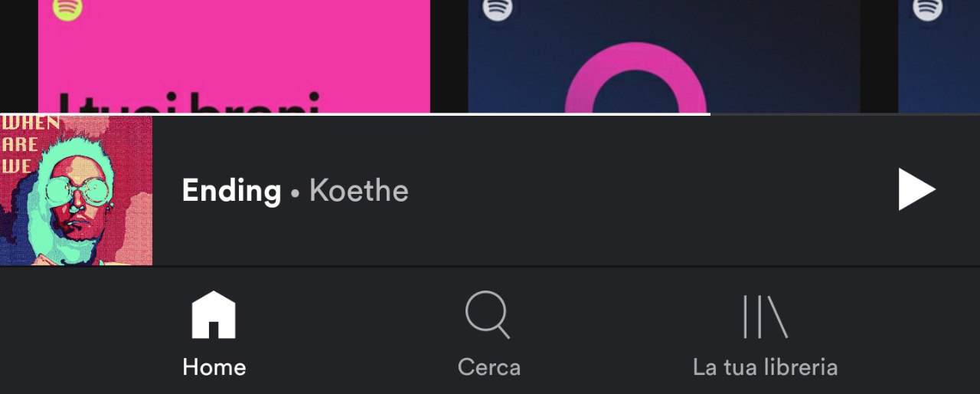Tap the When Are We album artwork
The width and height of the screenshot is (980, 394).
click(76, 190)
